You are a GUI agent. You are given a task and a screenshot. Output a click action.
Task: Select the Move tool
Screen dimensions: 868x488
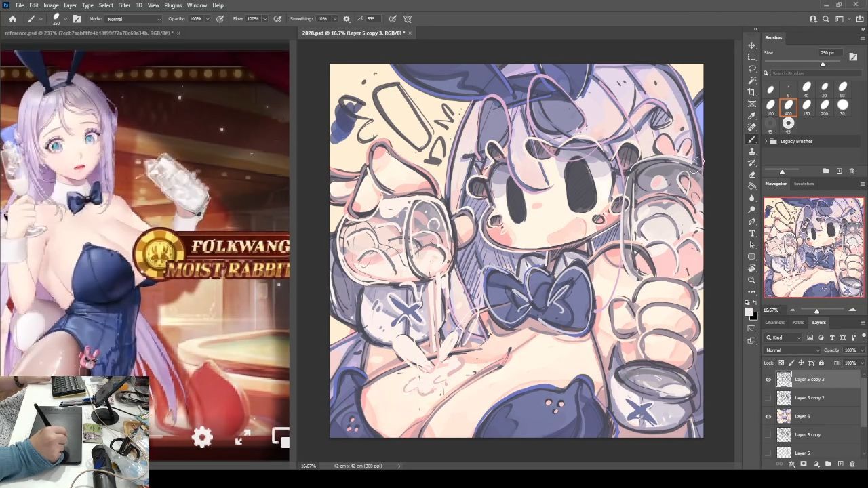point(752,45)
